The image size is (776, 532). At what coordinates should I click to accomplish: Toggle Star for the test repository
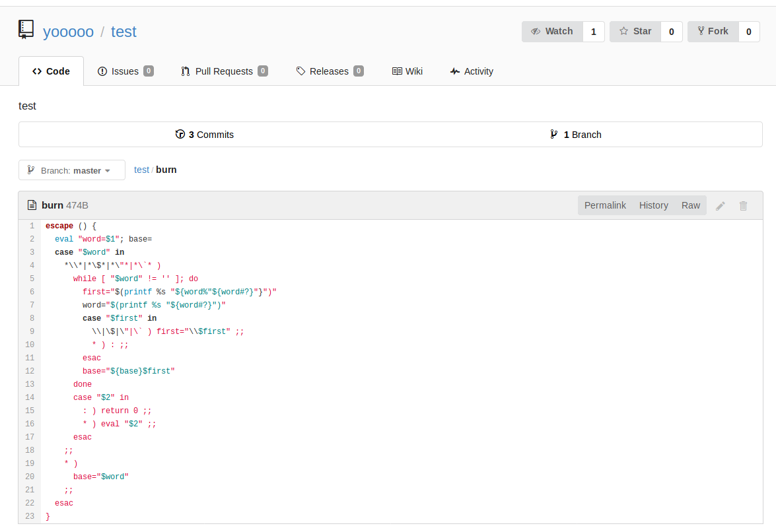[x=635, y=32]
